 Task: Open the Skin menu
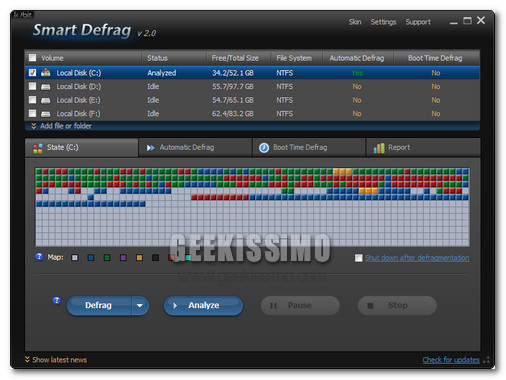pos(355,22)
